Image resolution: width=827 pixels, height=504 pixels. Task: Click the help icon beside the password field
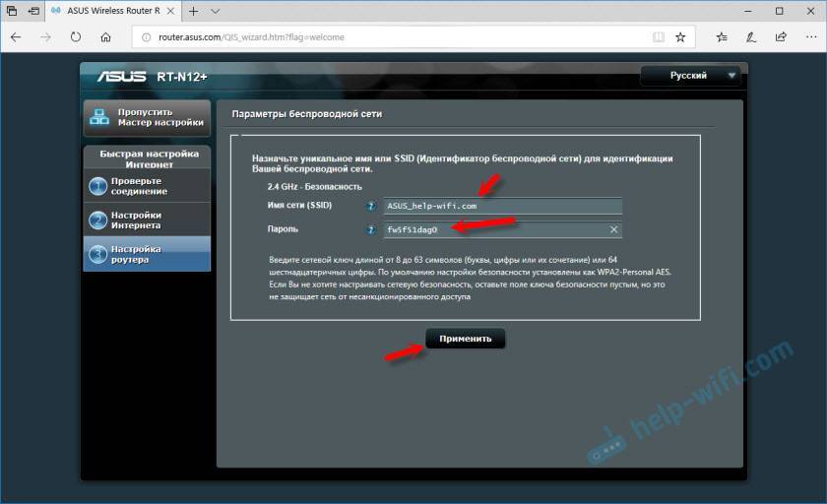371,229
